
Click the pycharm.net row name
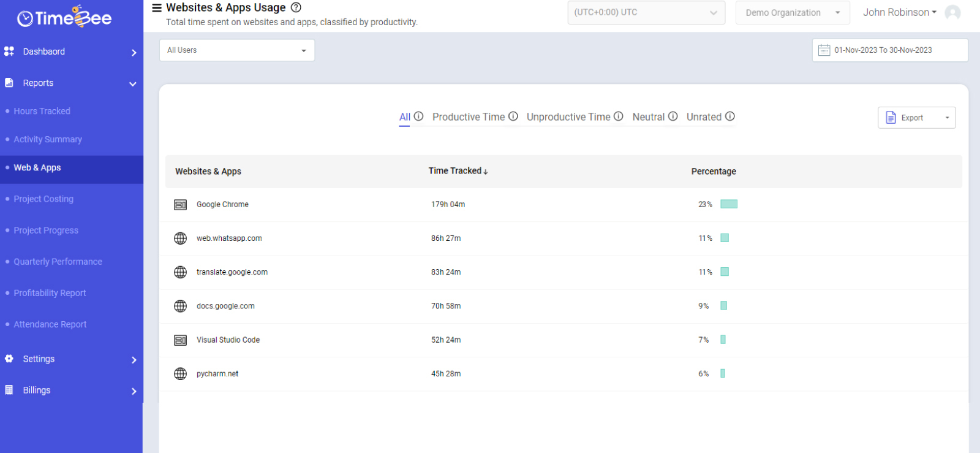[217, 374]
